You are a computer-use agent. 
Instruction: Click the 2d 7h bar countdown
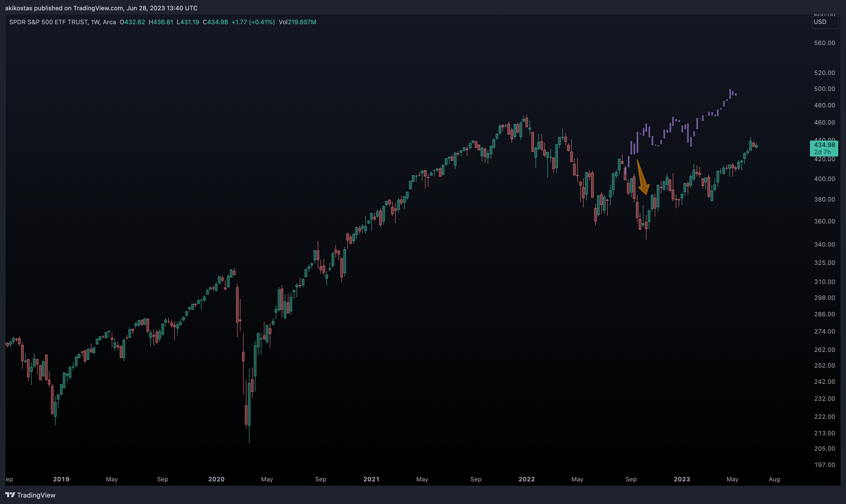pyautogui.click(x=822, y=152)
